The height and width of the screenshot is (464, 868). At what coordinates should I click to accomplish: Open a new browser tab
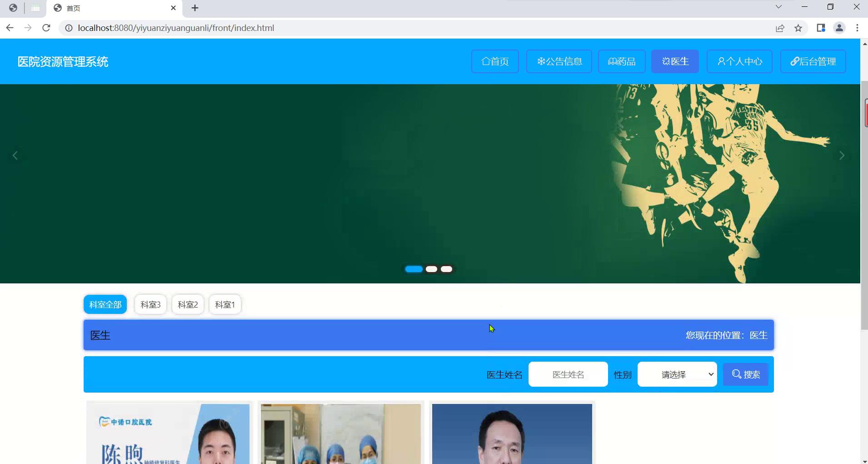tap(195, 8)
